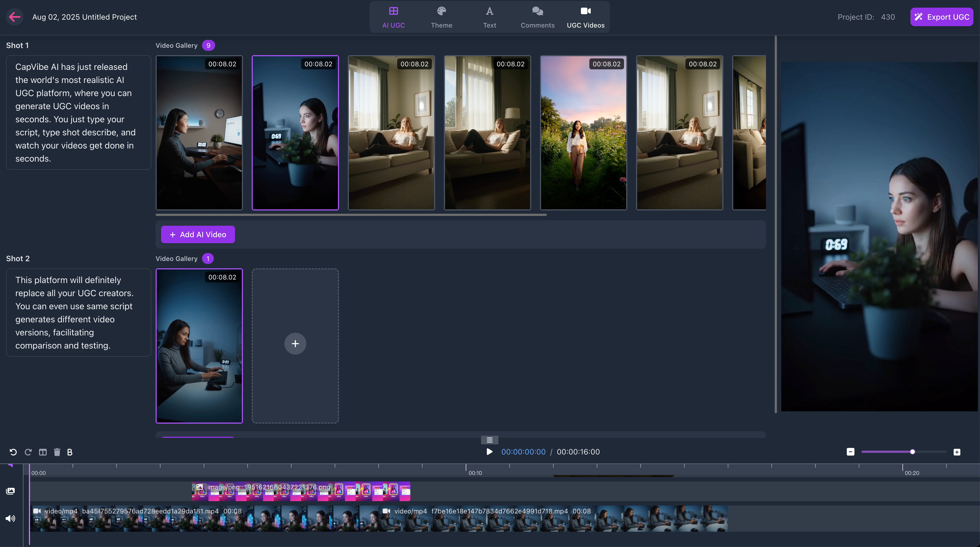Zoom out of the timeline with minus icon
This screenshot has width=980, height=547.
850,452
